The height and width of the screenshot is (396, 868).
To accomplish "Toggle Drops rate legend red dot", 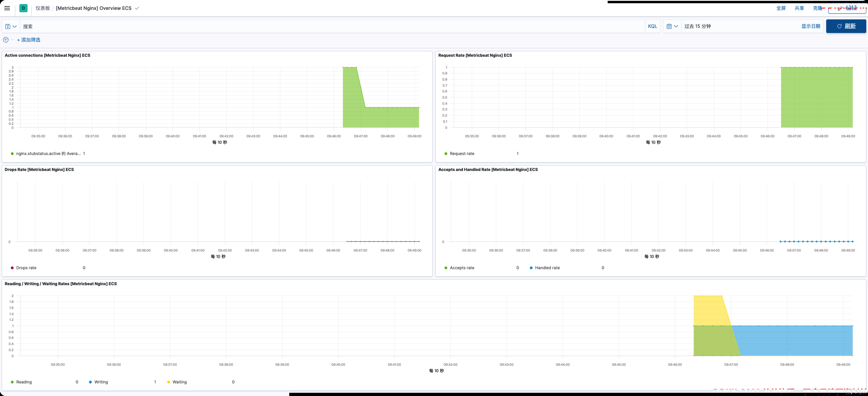I will point(12,268).
